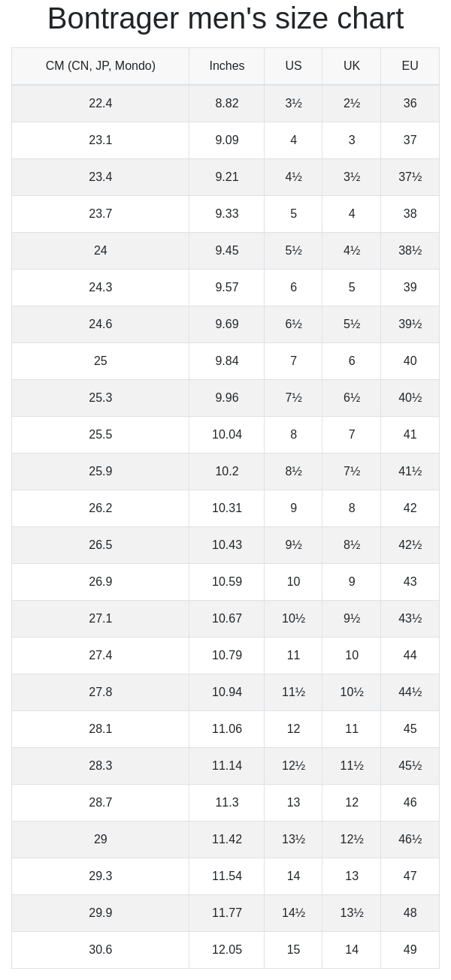This screenshot has height=980, width=451.
Task: Click the 24.3 cm row value
Action: pos(101,288)
